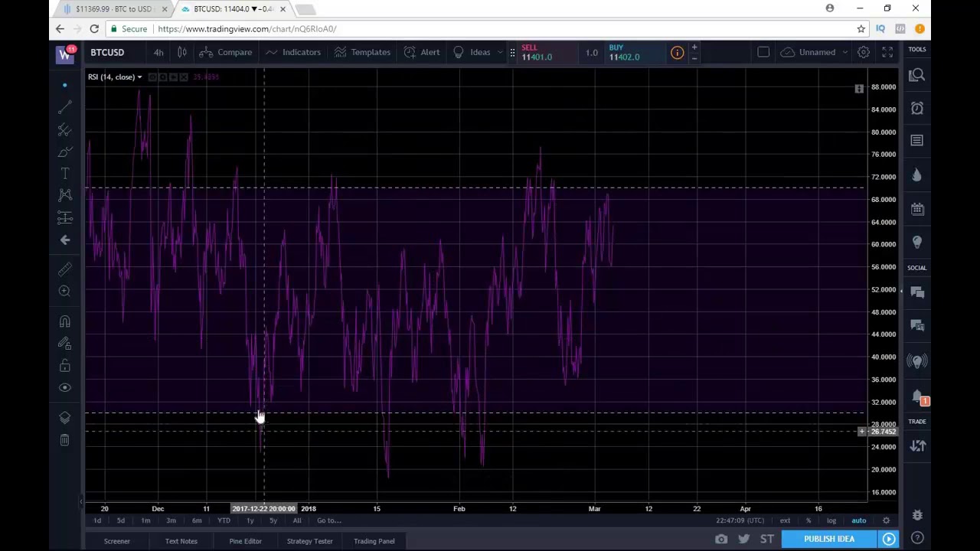Select the pitchfork drawing tool
The image size is (980, 551).
(x=65, y=129)
